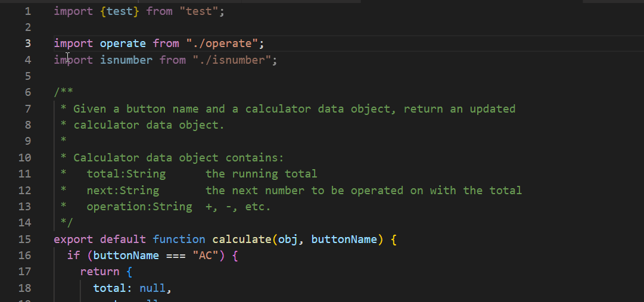Viewport: 644px width, 302px height.
Task: Click 'Calculator data object contains:' comment
Action: point(179,158)
